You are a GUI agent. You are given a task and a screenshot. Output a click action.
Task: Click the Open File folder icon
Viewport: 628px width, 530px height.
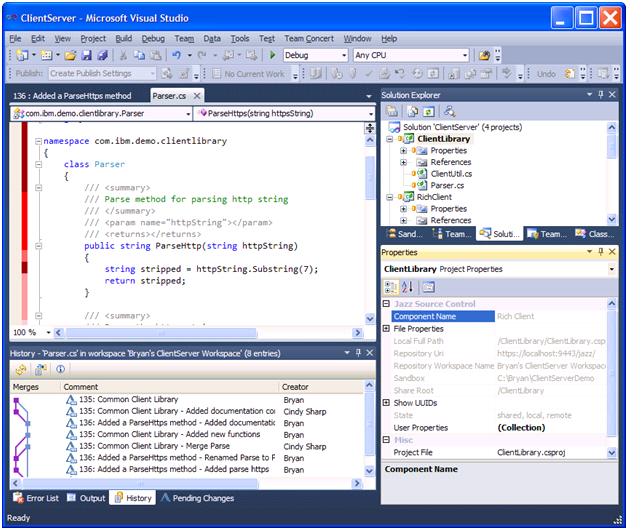coord(70,55)
